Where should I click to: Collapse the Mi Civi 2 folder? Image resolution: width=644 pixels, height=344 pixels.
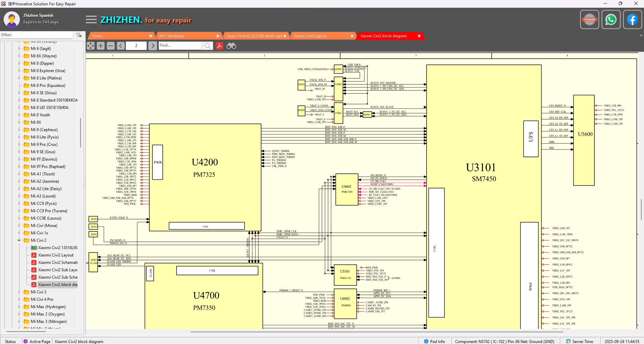coord(19,240)
